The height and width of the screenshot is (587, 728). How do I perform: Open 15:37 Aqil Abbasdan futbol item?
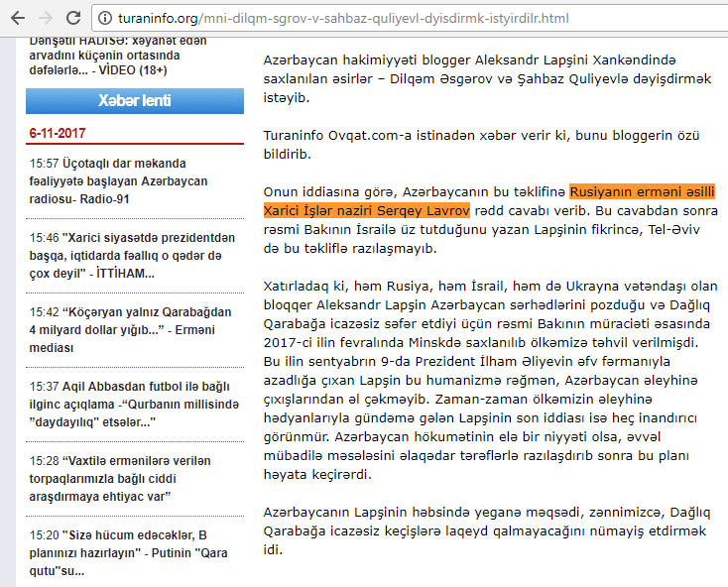(x=134, y=405)
